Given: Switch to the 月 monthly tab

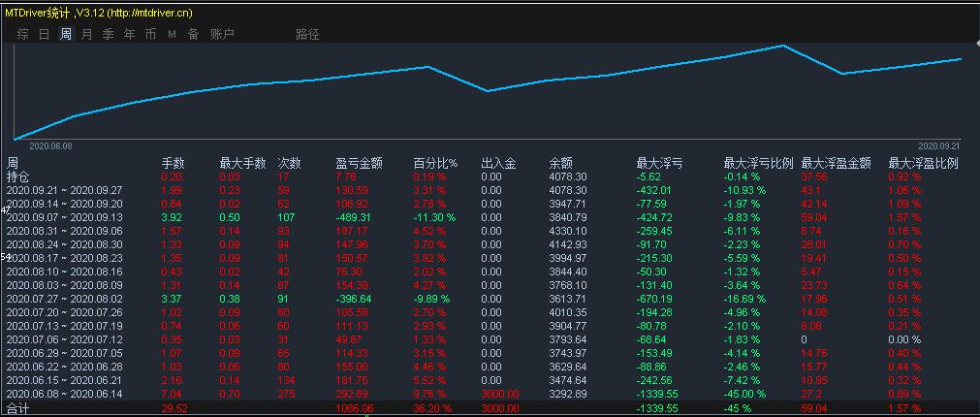Looking at the screenshot, I should pyautogui.click(x=87, y=34).
